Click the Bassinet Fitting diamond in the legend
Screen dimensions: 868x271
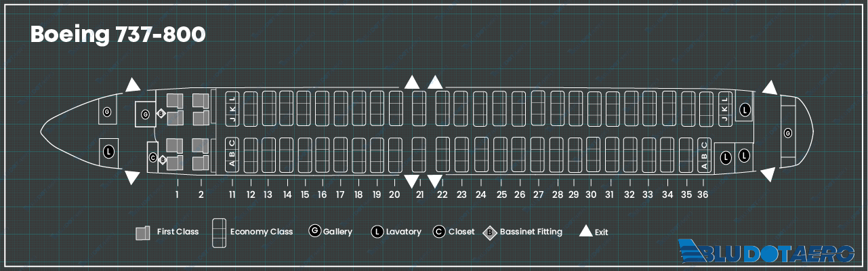tap(490, 232)
